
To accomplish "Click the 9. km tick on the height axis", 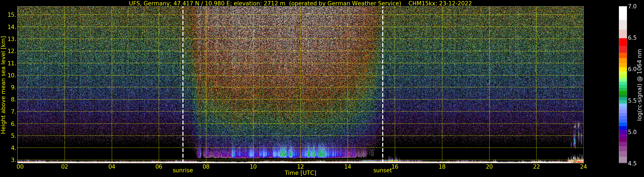I will click(x=13, y=87).
